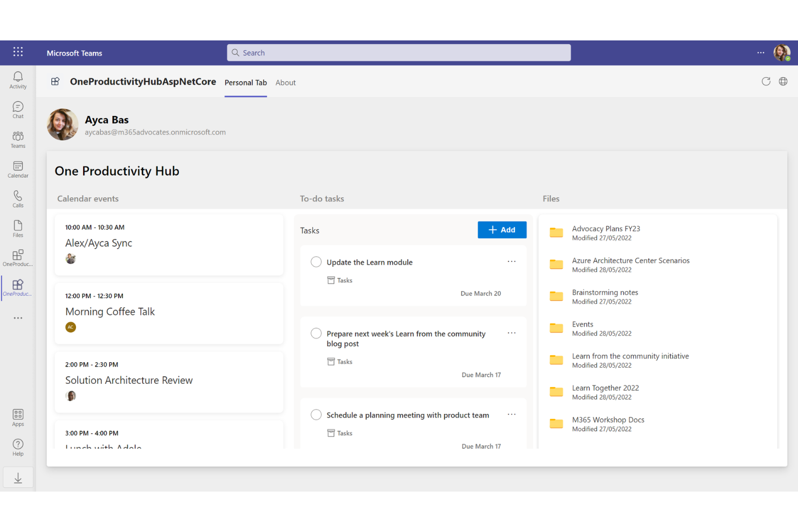Click the '10:00 AM - 10:30 AM' time
This screenshot has height=532, width=798.
(x=95, y=227)
